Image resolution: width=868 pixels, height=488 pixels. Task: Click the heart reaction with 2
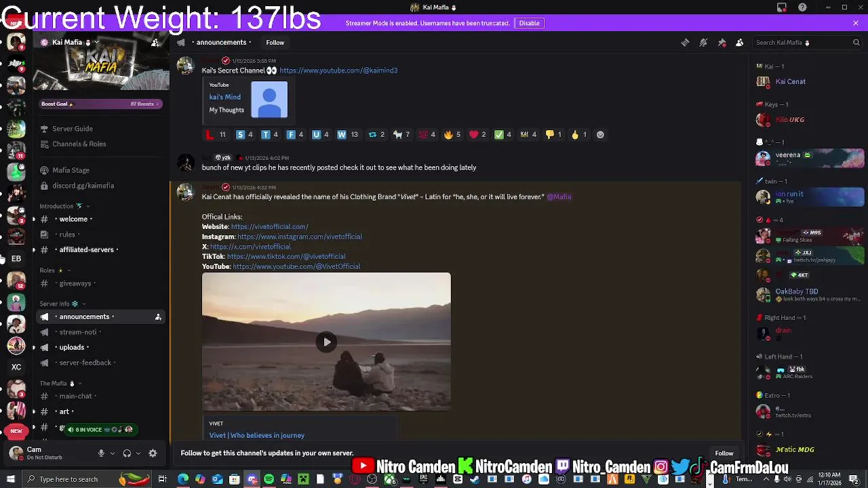477,134
